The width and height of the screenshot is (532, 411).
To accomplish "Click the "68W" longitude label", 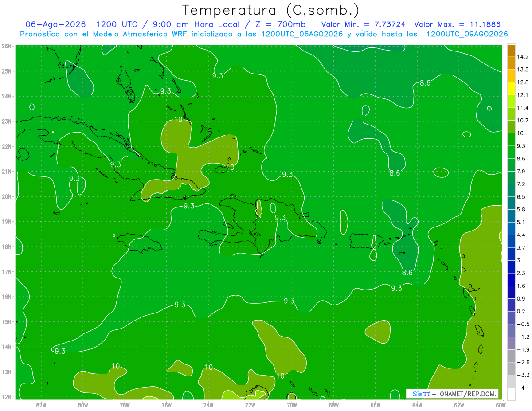I will click(x=333, y=404).
